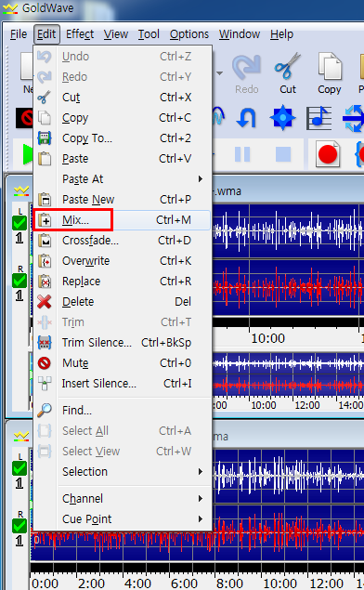Expand the Channel submenu
Image resolution: width=364 pixels, height=590 pixels.
tap(123, 499)
